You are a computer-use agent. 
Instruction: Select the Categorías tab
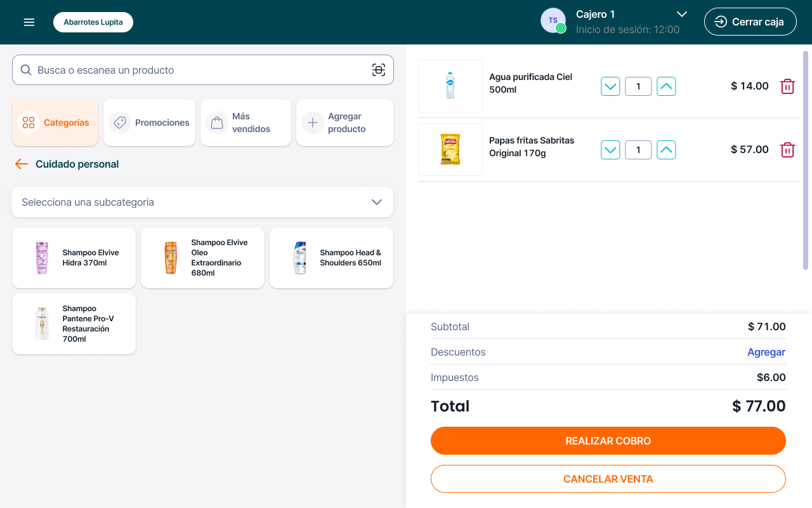tap(55, 123)
